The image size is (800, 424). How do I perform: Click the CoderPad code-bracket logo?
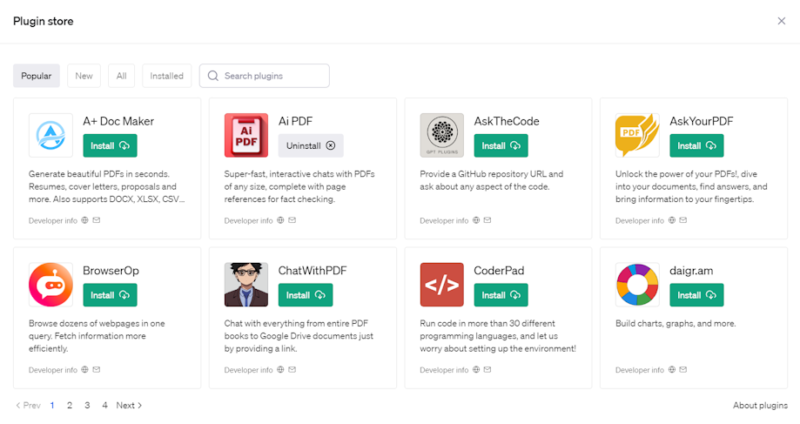coord(442,284)
